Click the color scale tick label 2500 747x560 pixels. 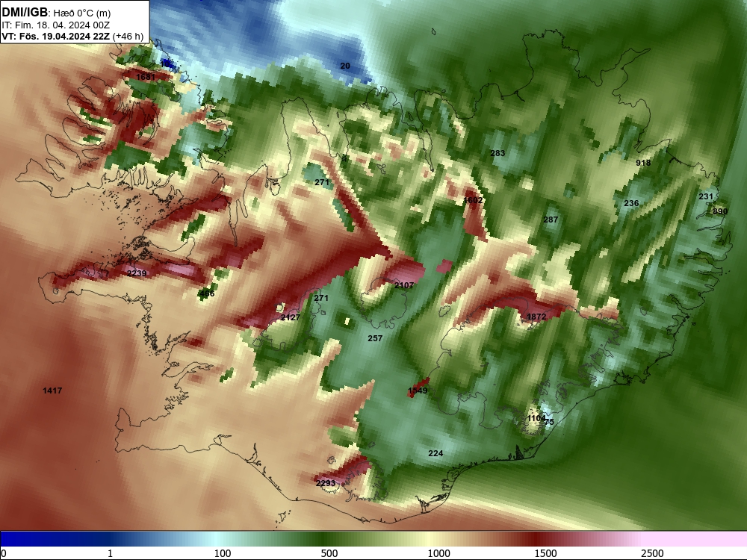(x=652, y=553)
